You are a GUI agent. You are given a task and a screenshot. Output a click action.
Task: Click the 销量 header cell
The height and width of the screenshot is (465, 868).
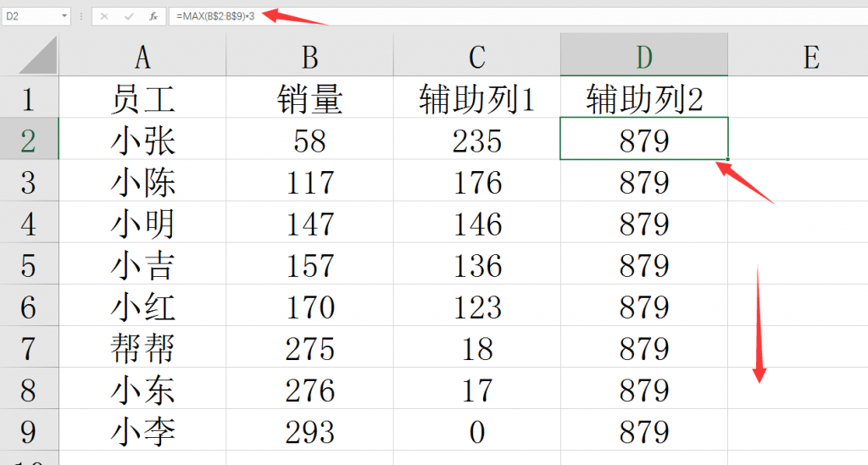309,98
